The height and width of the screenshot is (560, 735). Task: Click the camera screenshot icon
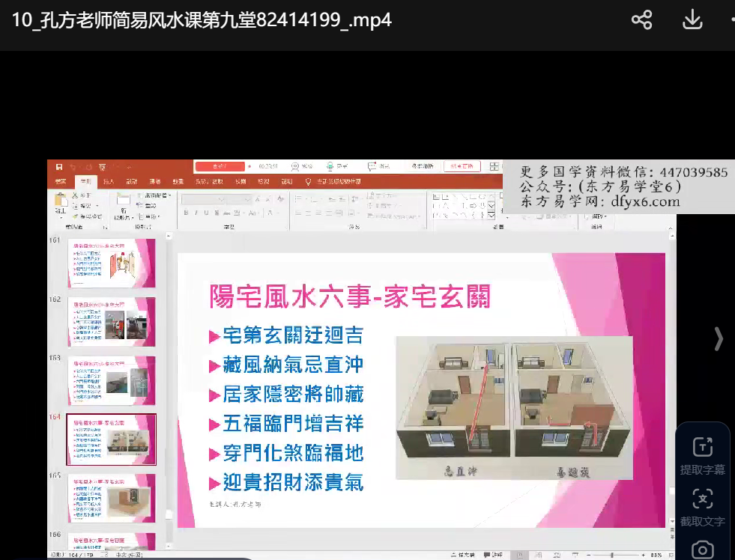tap(702, 550)
